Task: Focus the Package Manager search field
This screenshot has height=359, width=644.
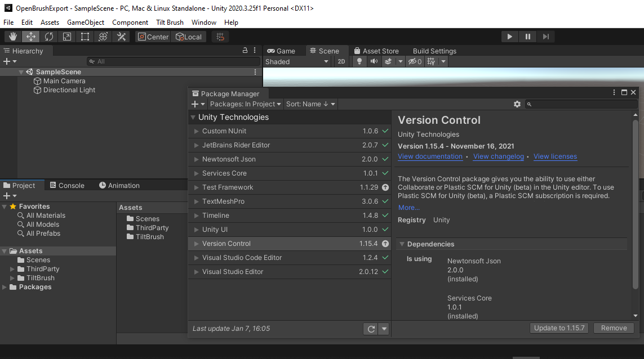Action: point(581,104)
